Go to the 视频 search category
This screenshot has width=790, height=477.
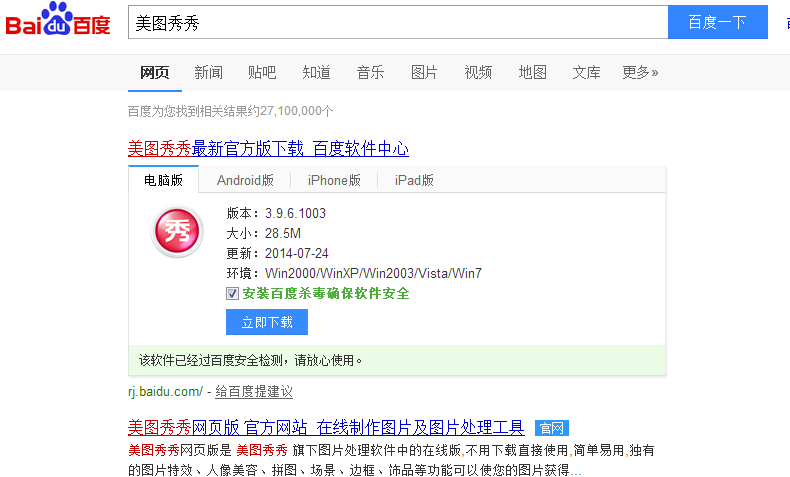click(x=478, y=72)
